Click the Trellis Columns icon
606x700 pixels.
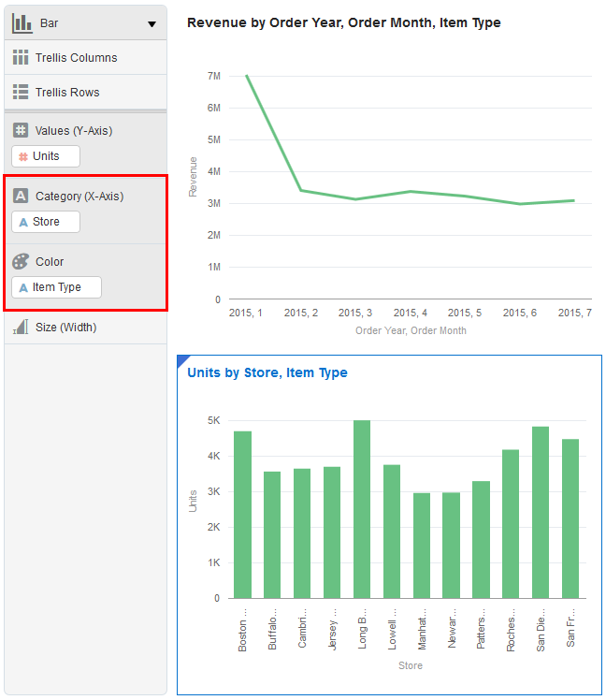(x=21, y=57)
